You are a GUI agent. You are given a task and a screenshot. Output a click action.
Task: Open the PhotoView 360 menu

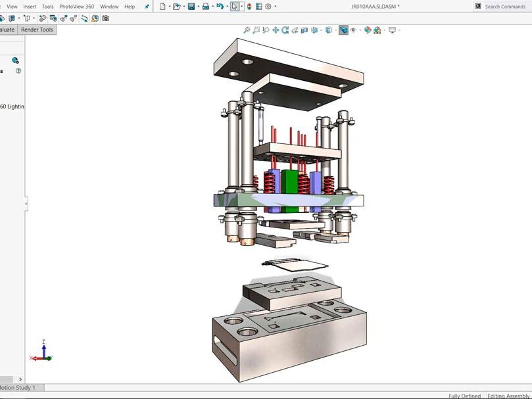[76, 7]
